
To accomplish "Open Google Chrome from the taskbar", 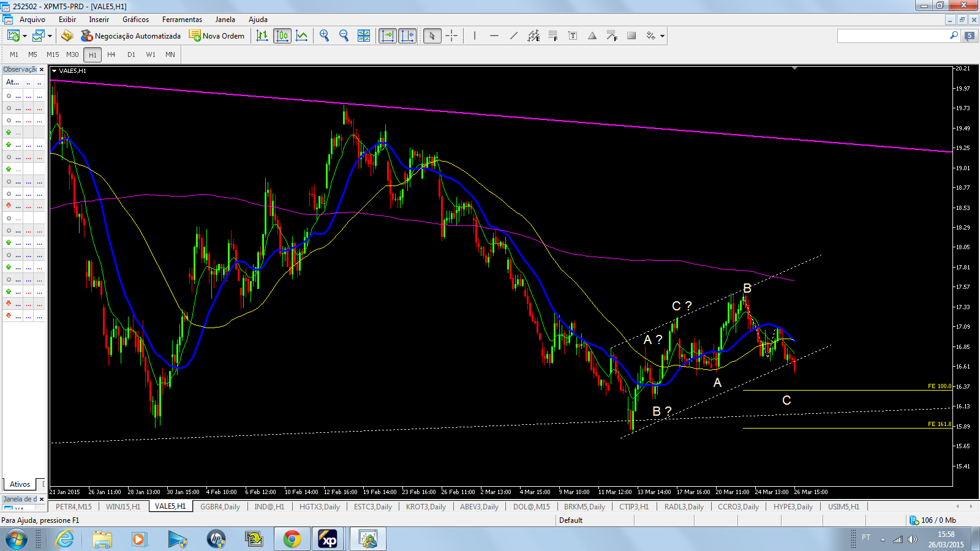I will (x=292, y=539).
